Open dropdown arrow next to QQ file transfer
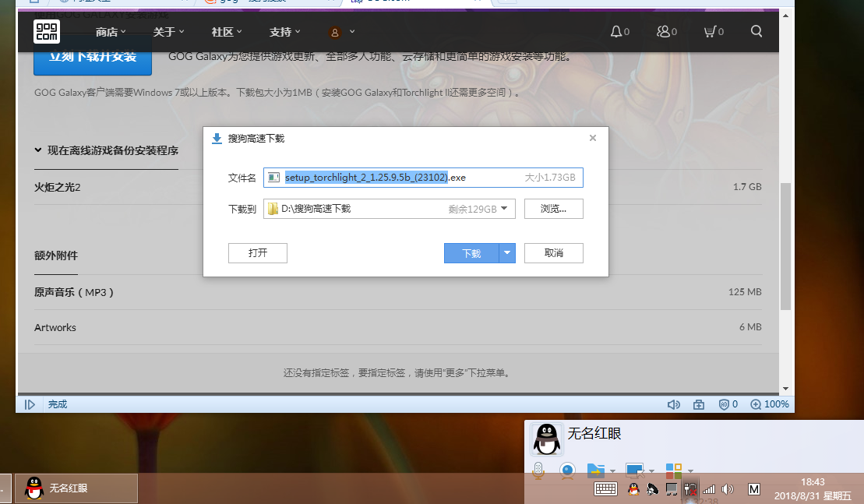Viewport: 864px width, 504px height. 612,471
